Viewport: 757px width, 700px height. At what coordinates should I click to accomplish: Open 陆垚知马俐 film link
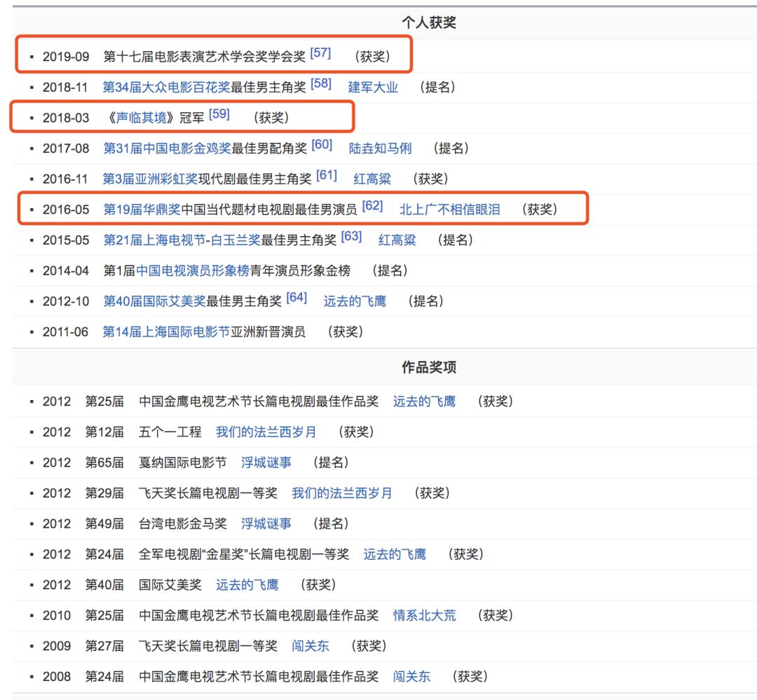[x=380, y=149]
